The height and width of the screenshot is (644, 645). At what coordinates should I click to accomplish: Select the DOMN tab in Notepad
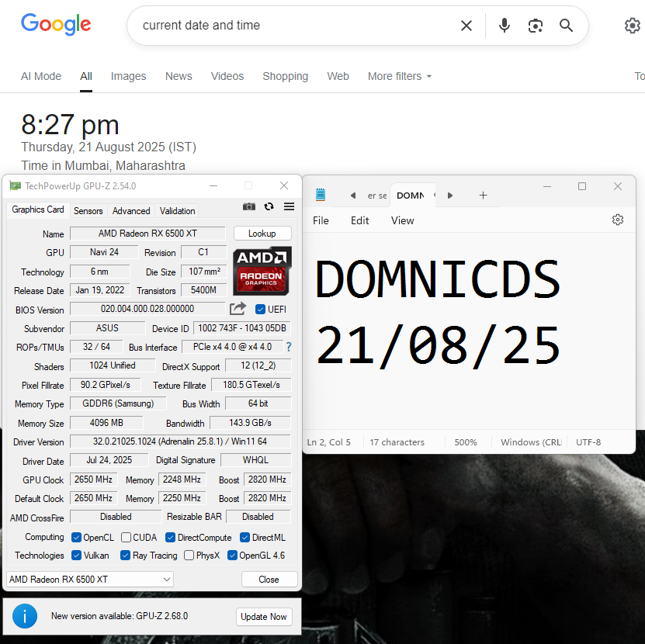412,196
